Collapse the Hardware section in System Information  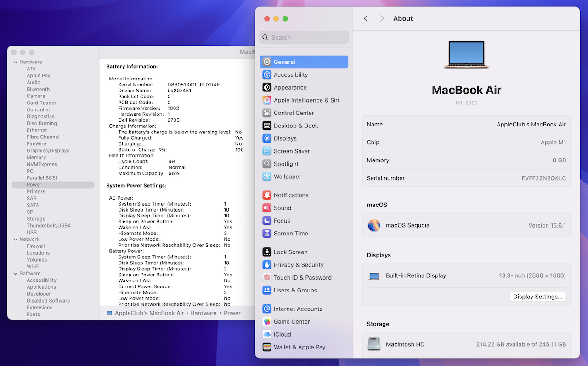coord(16,62)
